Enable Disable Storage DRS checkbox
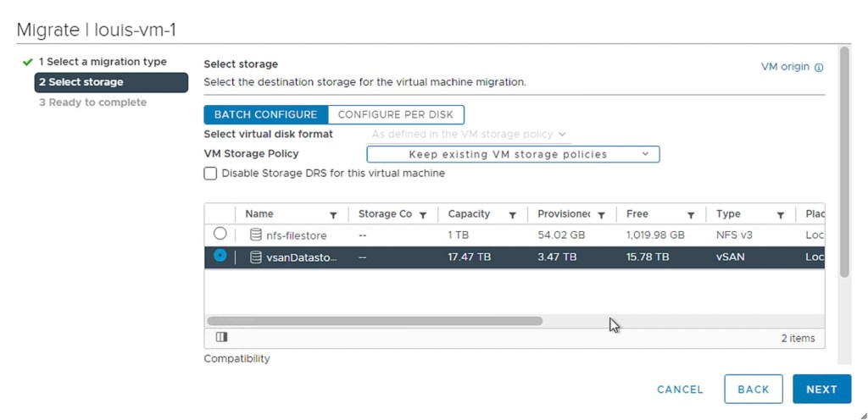 [x=210, y=174]
